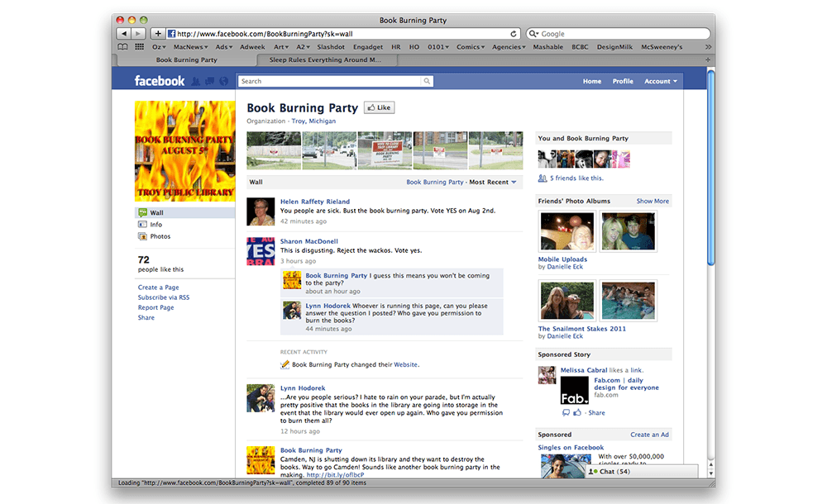This screenshot has width=827, height=504.
Task: Click the Facebook favicon in the address bar
Action: point(171,34)
